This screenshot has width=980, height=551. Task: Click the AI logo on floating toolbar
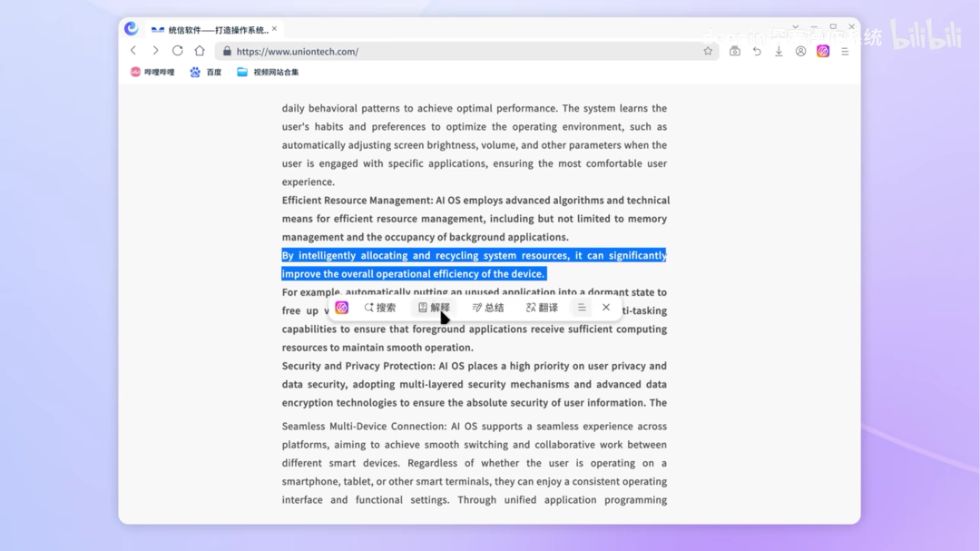341,307
